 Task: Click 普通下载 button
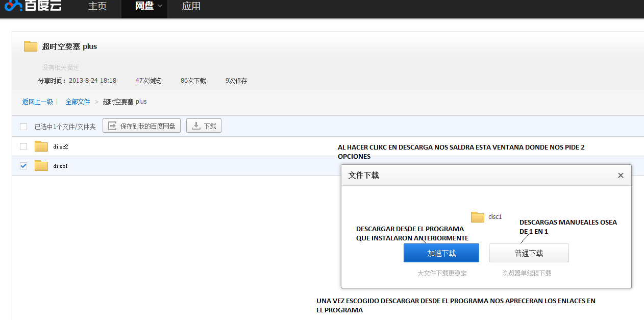[529, 253]
